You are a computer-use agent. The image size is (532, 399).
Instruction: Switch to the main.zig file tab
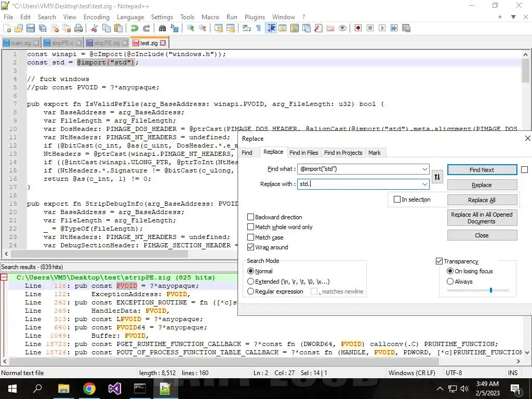coord(21,43)
